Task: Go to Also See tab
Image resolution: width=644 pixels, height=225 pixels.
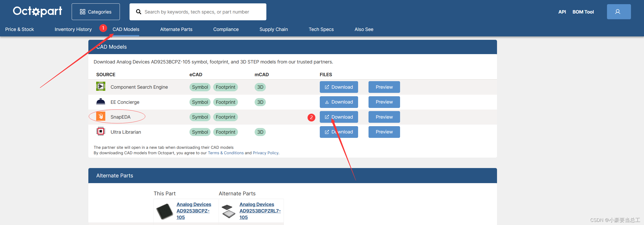Action: point(364,29)
